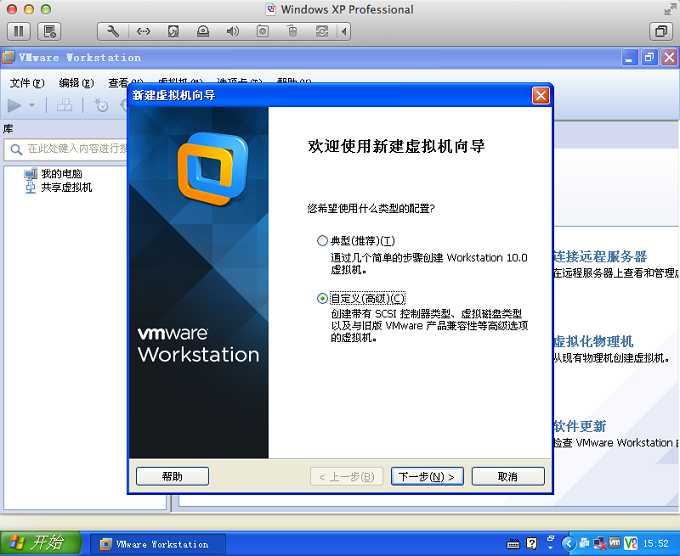This screenshot has height=556, width=680.
Task: Collapse the Fusion device toolbar with the left arrow
Action: [344, 31]
